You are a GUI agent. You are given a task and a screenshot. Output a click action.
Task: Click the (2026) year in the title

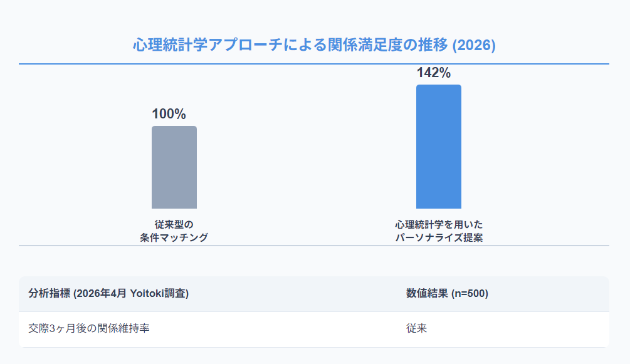(x=473, y=45)
